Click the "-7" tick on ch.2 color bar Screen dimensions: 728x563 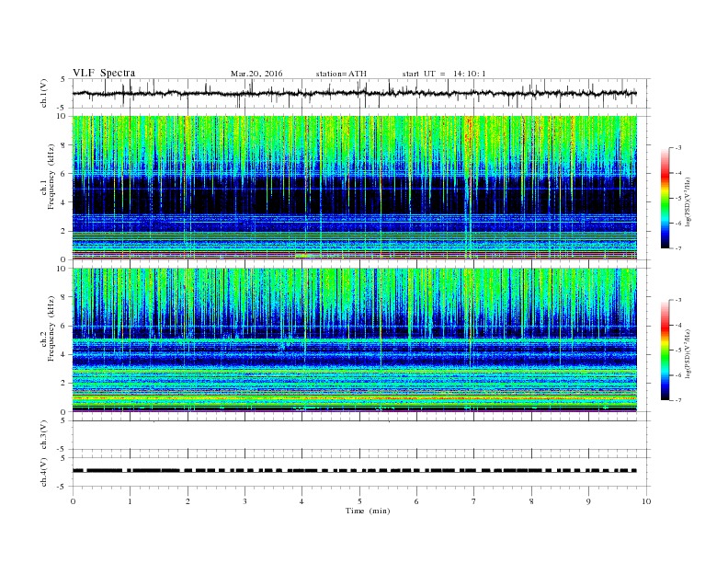coord(678,400)
